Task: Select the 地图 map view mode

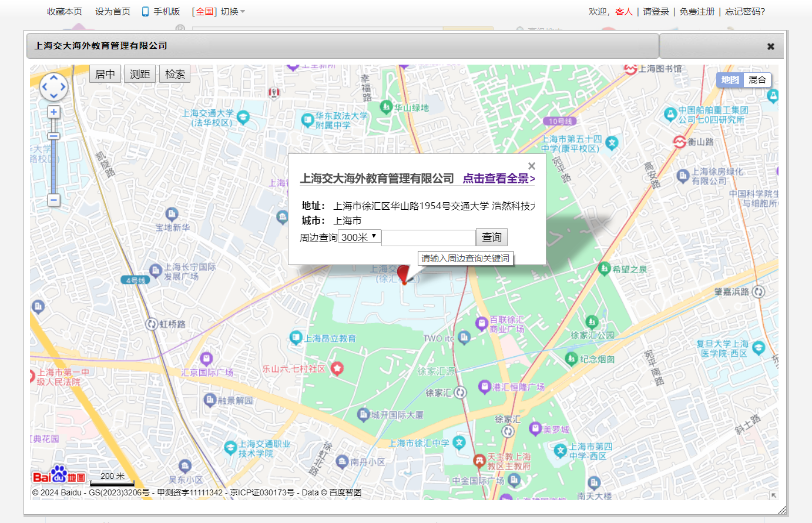Action: (730, 80)
